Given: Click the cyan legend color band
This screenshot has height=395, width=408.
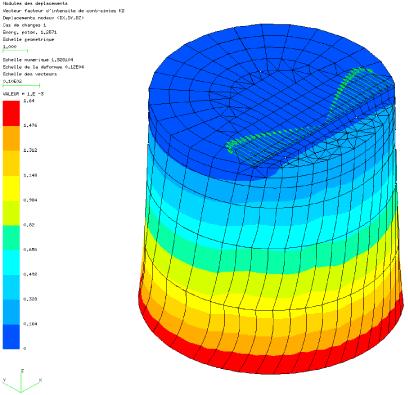Looking at the screenshot, I should pyautogui.click(x=11, y=262).
